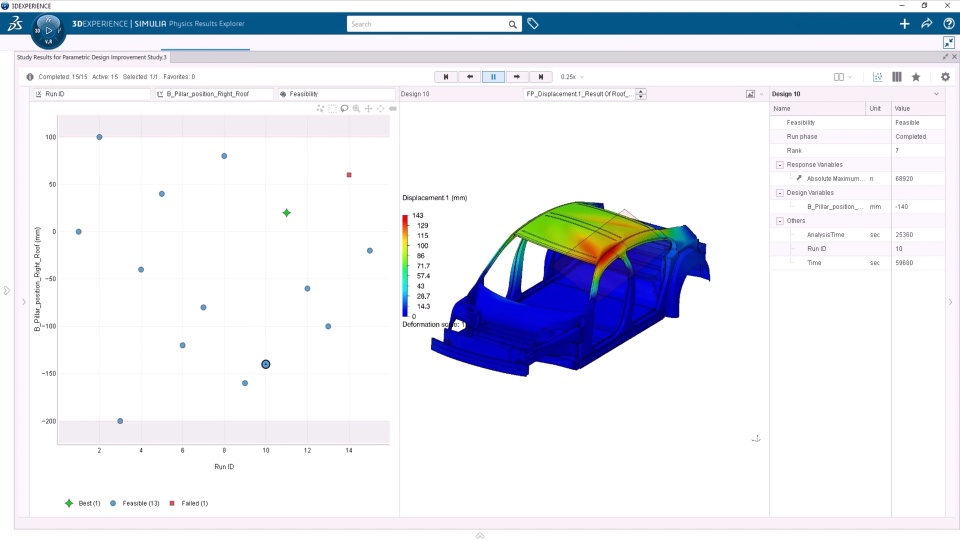Viewport: 960px width, 540px height.
Task: Open the 3DEXPERIENCE compass
Action: tap(48, 30)
